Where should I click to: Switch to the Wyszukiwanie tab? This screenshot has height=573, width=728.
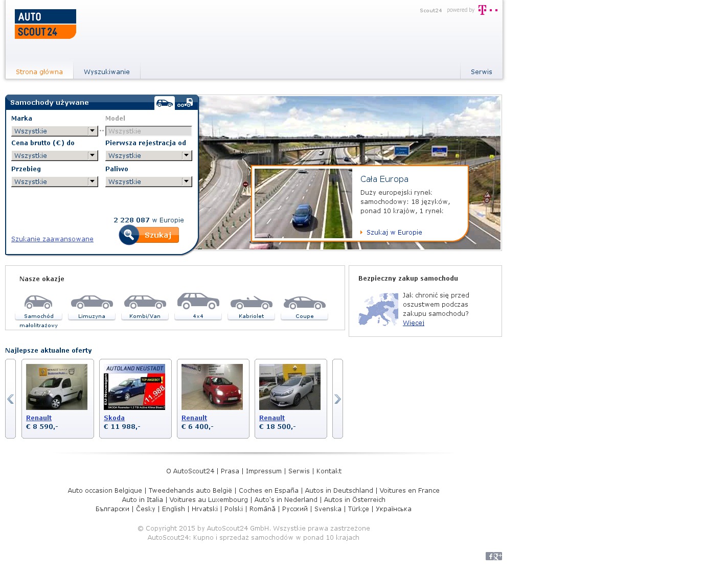107,72
